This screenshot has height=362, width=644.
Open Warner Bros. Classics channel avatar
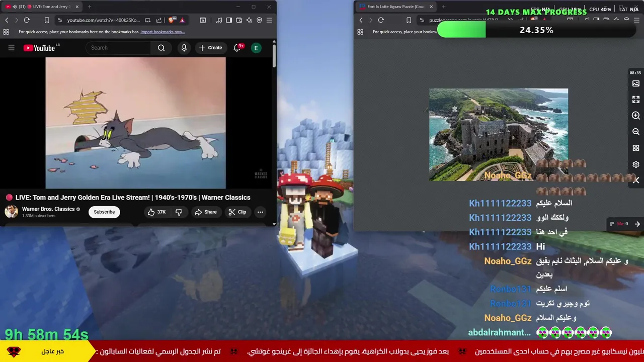point(11,212)
